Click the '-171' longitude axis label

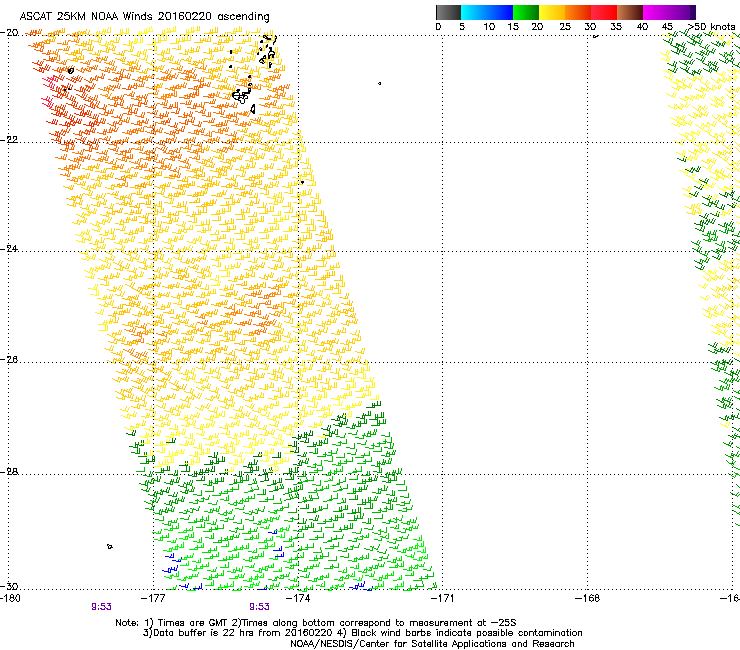click(x=443, y=598)
